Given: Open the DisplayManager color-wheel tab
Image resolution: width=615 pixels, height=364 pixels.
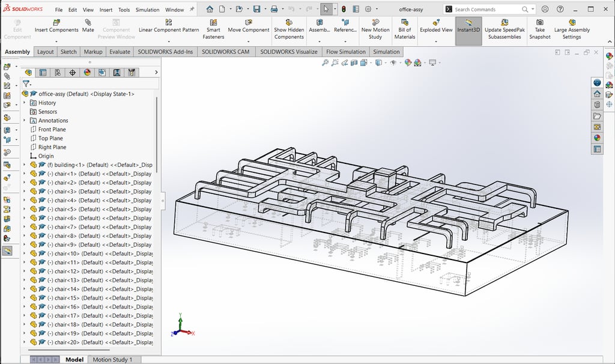Looking at the screenshot, I should tap(87, 73).
